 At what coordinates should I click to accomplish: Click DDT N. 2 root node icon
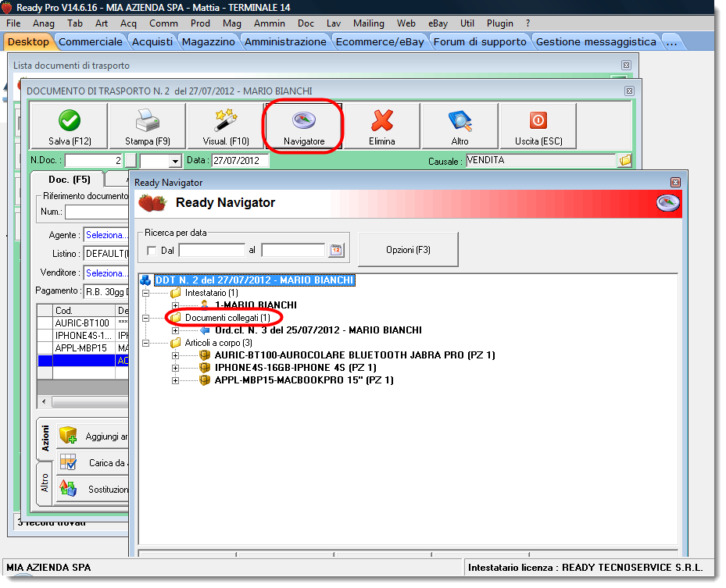[x=145, y=280]
